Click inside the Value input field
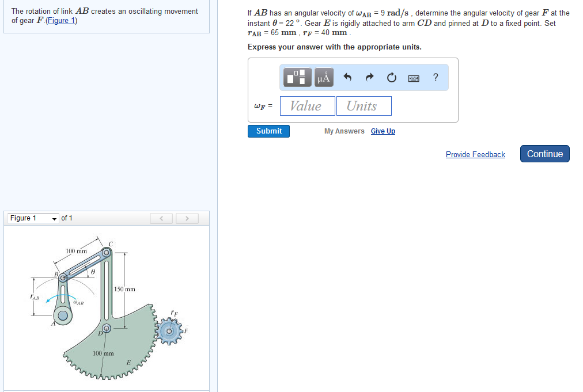Viewport: 583px width, 392px height. 307,105
